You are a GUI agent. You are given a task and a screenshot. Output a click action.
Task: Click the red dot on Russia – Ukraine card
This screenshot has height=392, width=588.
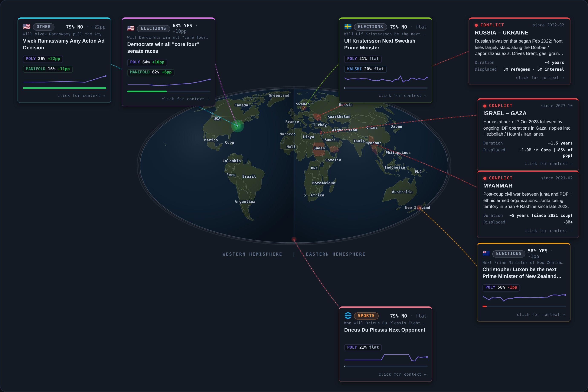[476, 25]
